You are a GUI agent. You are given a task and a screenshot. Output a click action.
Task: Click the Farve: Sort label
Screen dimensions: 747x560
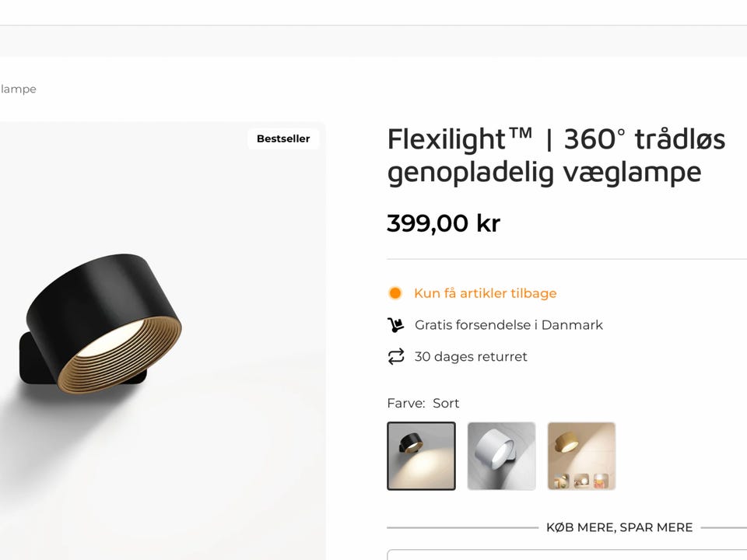point(423,404)
